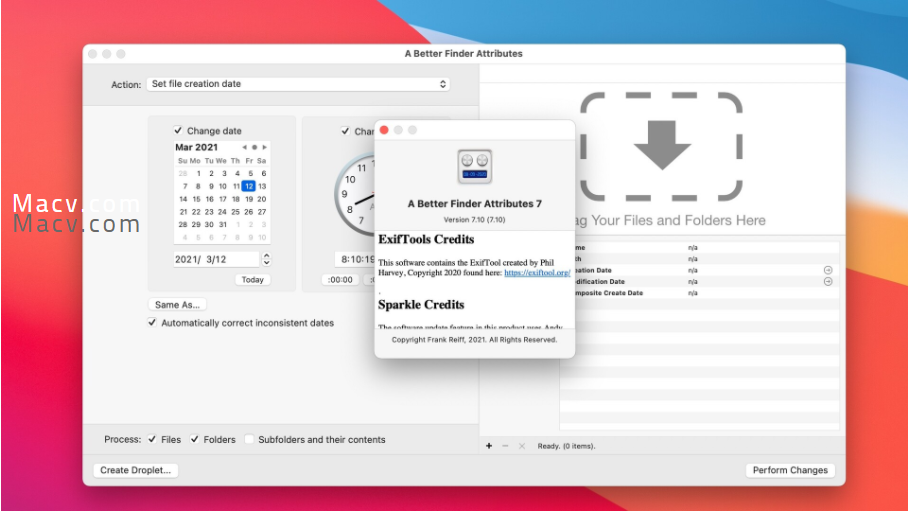Go to previous month in calendar

click(244, 147)
